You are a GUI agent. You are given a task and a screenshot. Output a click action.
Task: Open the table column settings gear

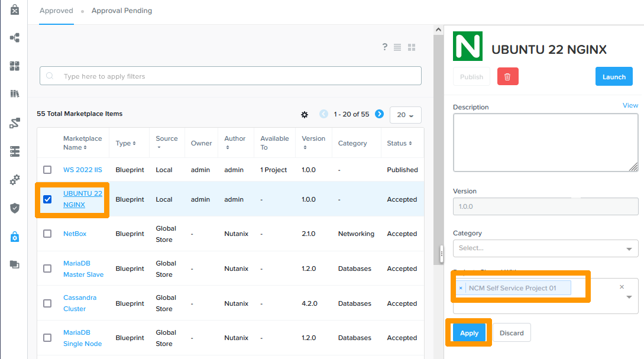305,114
